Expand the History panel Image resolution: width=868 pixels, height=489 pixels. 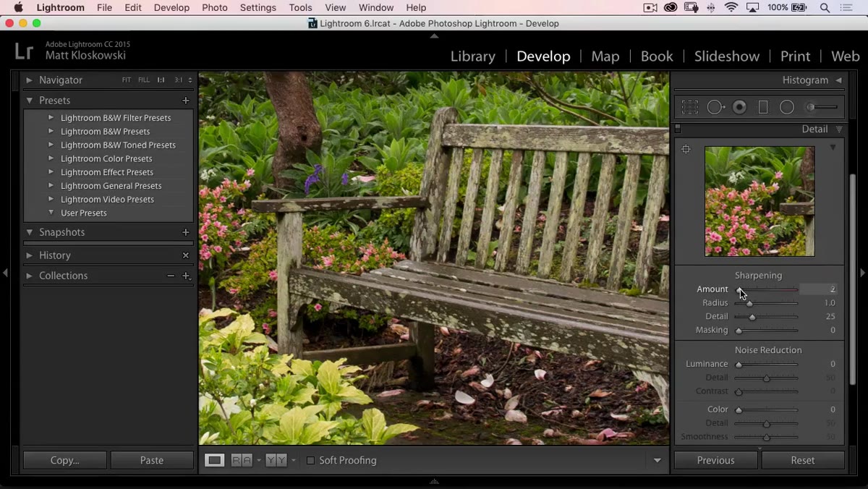[29, 255]
